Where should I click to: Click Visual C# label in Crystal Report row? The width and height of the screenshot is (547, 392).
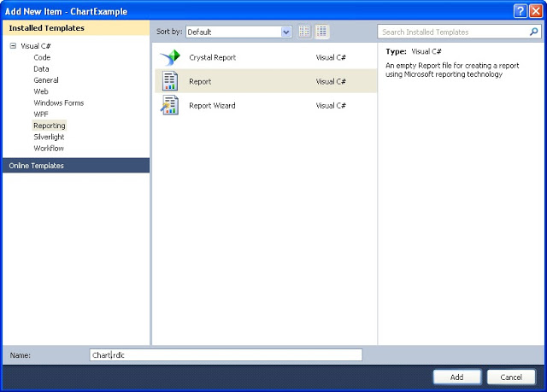[x=331, y=57]
